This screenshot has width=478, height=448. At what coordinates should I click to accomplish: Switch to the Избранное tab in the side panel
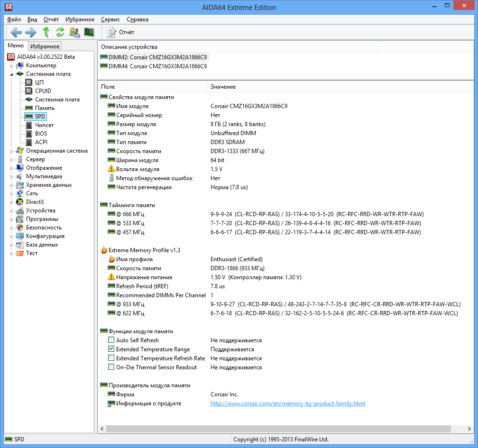coord(45,46)
